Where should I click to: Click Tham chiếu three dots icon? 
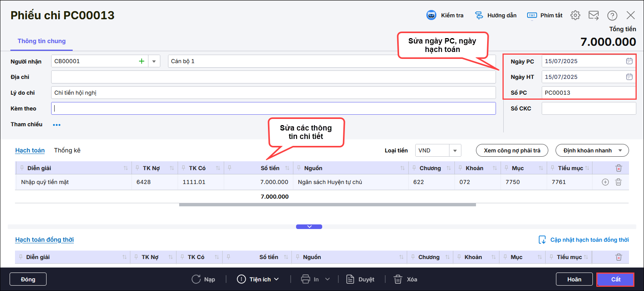coord(57,125)
